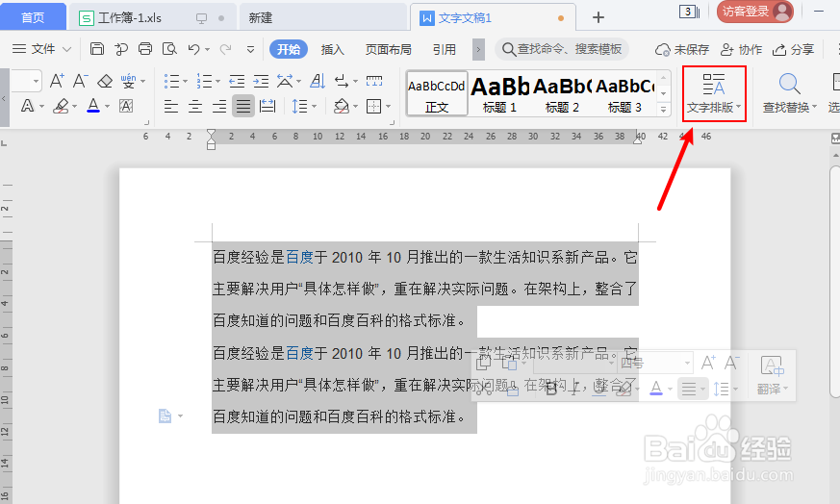Toggle justify alignment in ribbon
Screen dimensions: 840x504
243,106
